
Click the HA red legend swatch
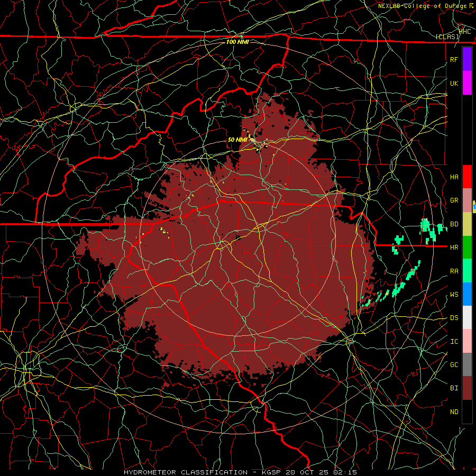(467, 177)
